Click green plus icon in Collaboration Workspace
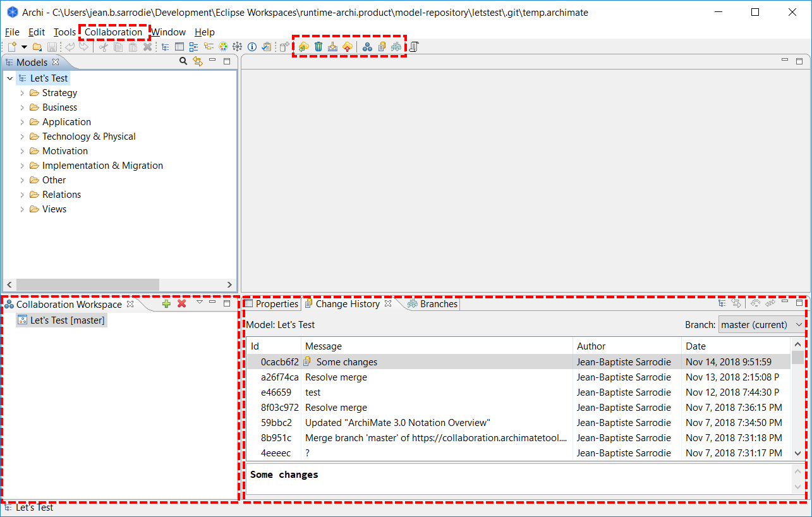This screenshot has width=812, height=517. (x=166, y=304)
